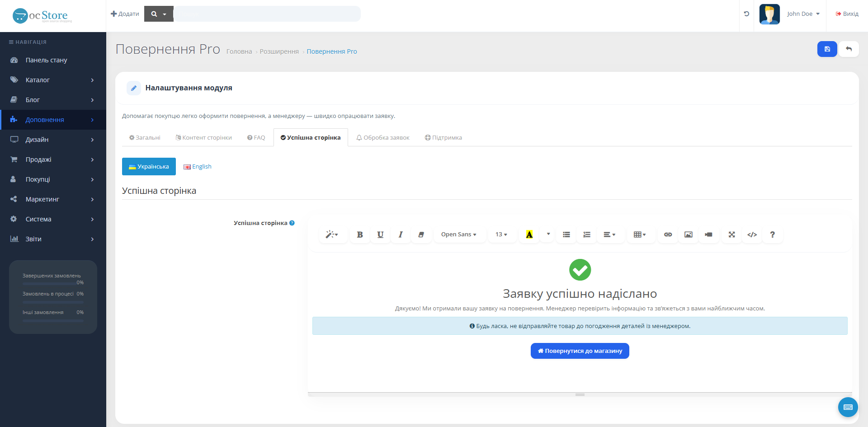Open the Підтримка tab
The height and width of the screenshot is (427, 868).
tap(443, 138)
